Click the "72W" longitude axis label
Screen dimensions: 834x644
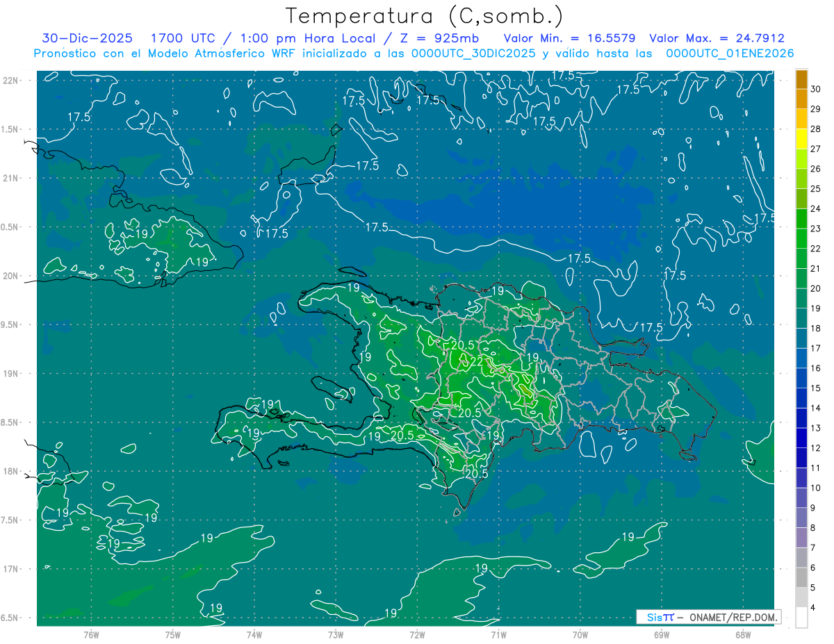(x=417, y=634)
